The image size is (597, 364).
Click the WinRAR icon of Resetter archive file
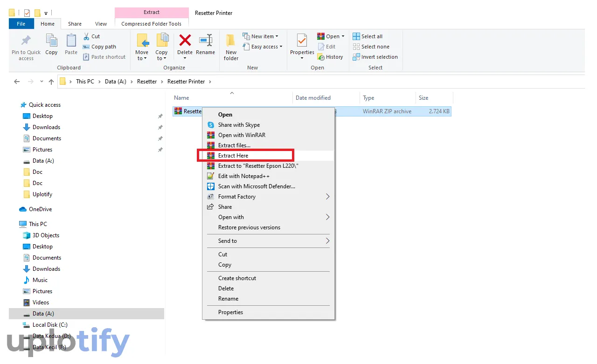[178, 111]
